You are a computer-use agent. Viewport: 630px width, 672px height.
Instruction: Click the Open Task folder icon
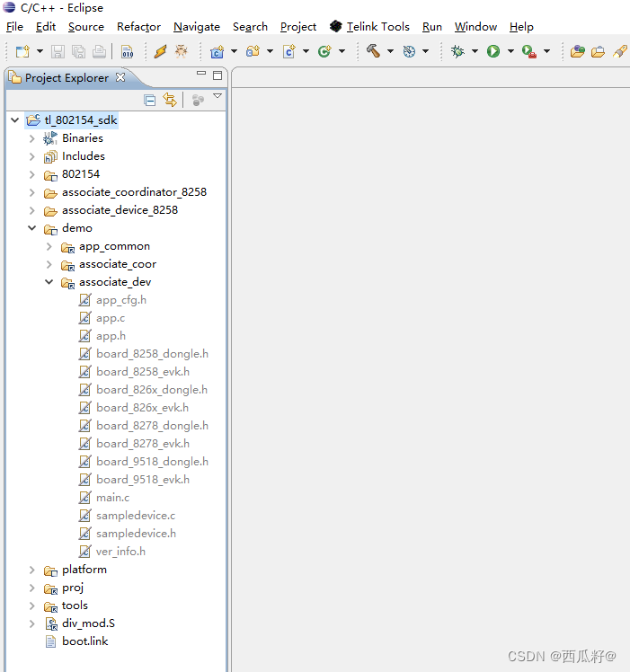tap(599, 51)
